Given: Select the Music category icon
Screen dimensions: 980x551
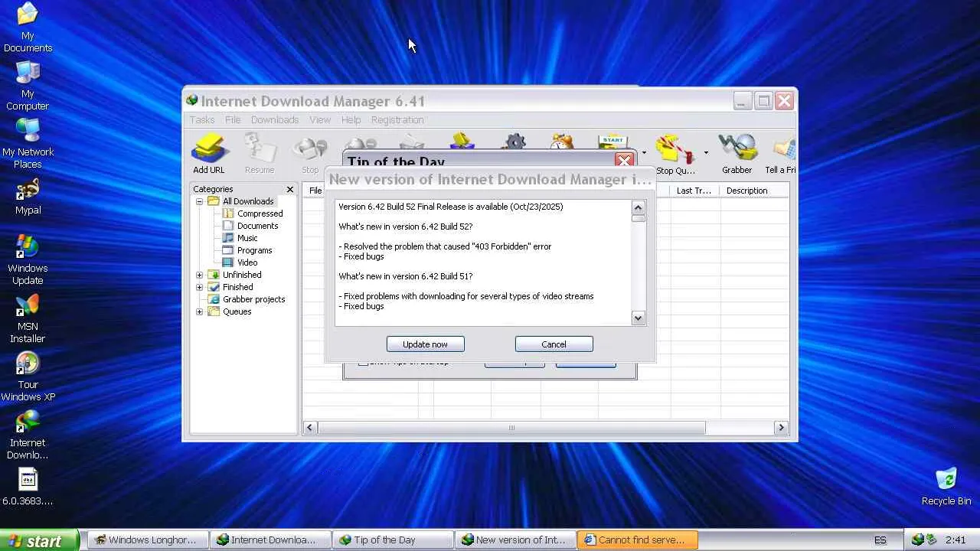Looking at the screenshot, I should tap(228, 238).
